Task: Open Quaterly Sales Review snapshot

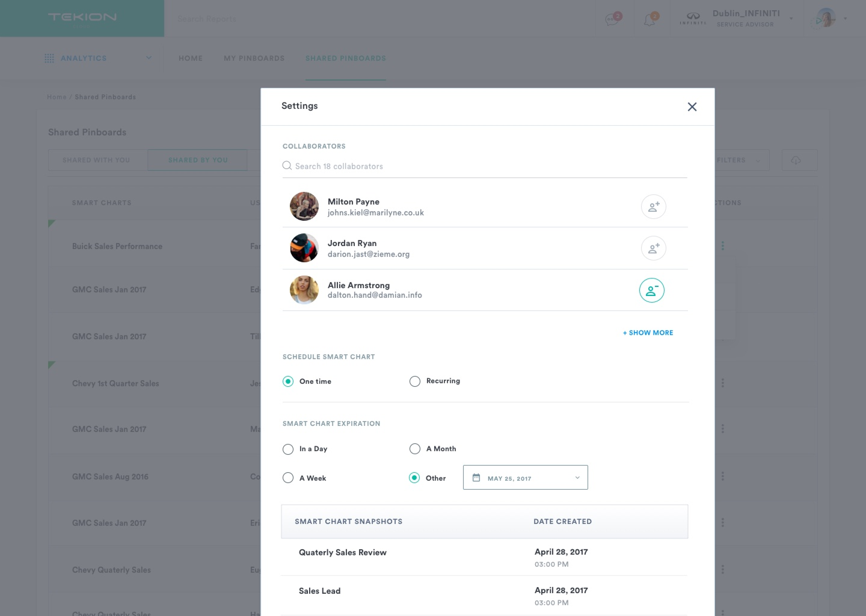Action: click(343, 552)
